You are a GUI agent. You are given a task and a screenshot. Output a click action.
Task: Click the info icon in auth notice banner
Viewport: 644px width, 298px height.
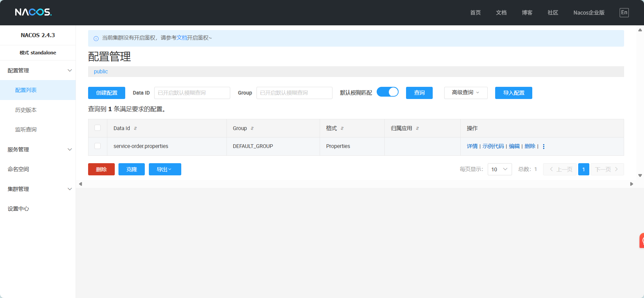pyautogui.click(x=96, y=38)
